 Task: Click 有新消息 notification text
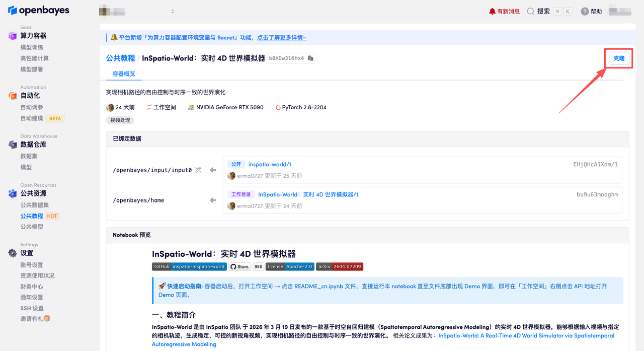tap(508, 11)
